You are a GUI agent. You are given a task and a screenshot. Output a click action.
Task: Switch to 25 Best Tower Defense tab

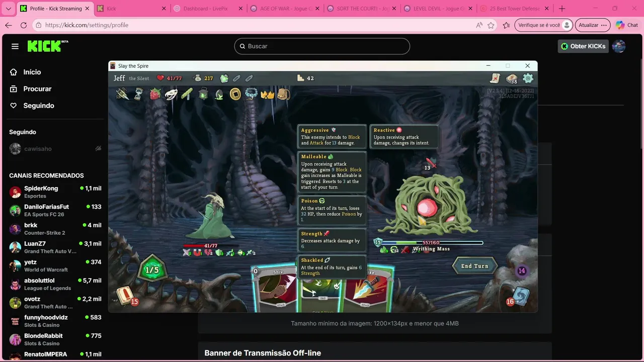[x=514, y=9]
